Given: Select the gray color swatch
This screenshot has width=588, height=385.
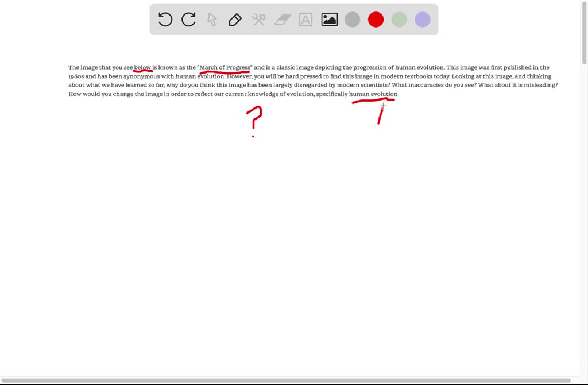Looking at the screenshot, I should (352, 19).
